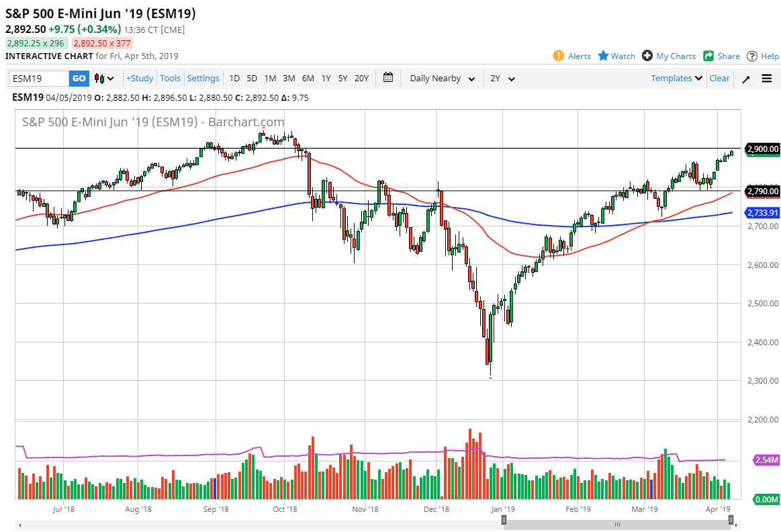Screen dimensions: 781x532
Task: Open the hamburger chart menu icon
Action: (x=766, y=79)
